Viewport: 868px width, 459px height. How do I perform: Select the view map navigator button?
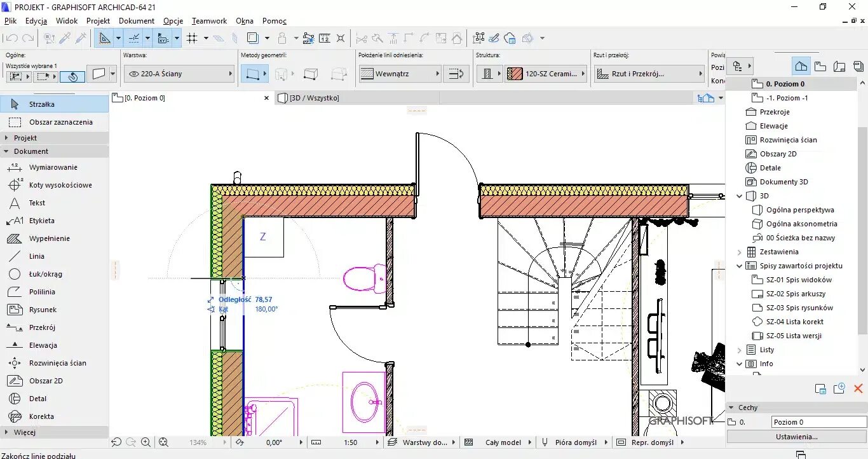click(x=820, y=66)
